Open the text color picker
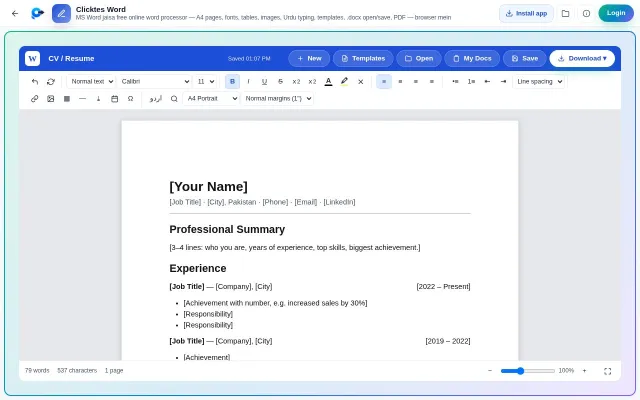Viewport: 640px width, 400px height. 328,82
